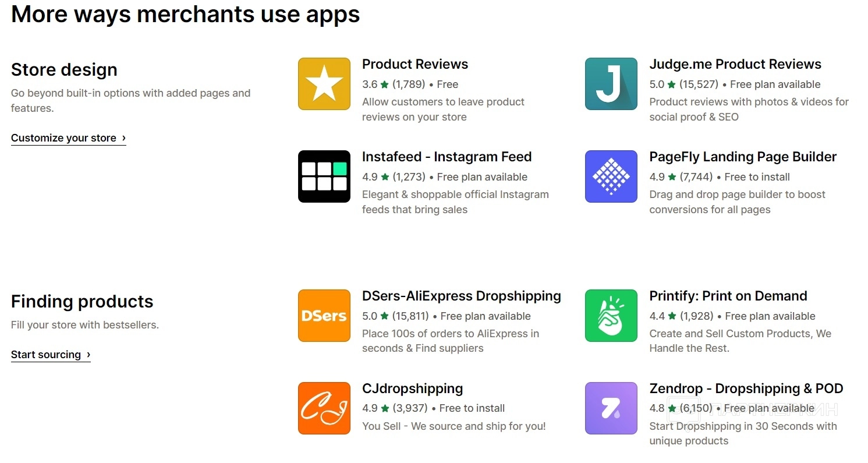Click PageFly Landing Page Builder title
The height and width of the screenshot is (463, 868).
(743, 157)
